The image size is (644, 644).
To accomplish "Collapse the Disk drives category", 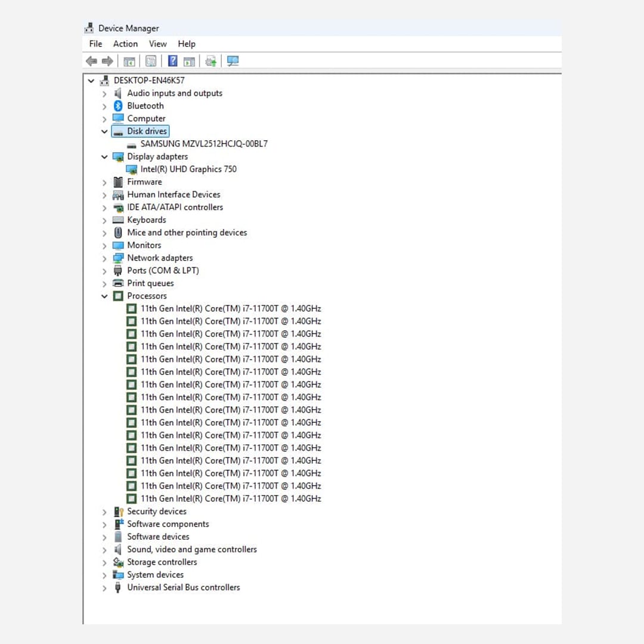I will pyautogui.click(x=105, y=131).
